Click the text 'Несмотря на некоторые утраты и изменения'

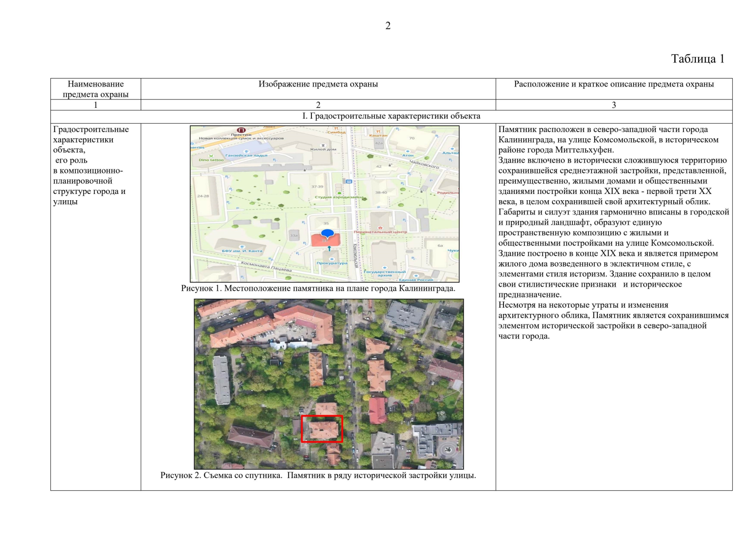click(x=584, y=305)
